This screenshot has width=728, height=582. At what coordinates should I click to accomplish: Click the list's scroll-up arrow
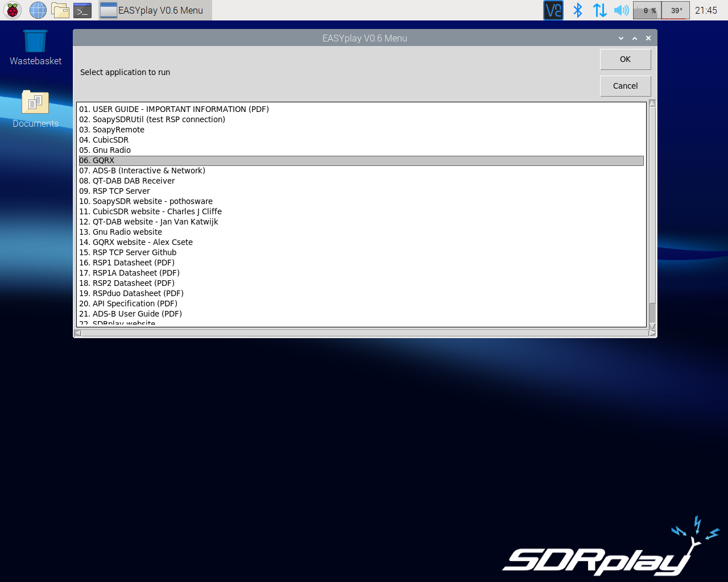click(652, 103)
